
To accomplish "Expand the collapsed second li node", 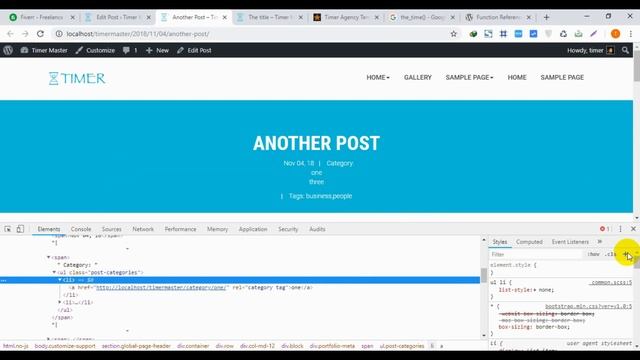I will 60,302.
